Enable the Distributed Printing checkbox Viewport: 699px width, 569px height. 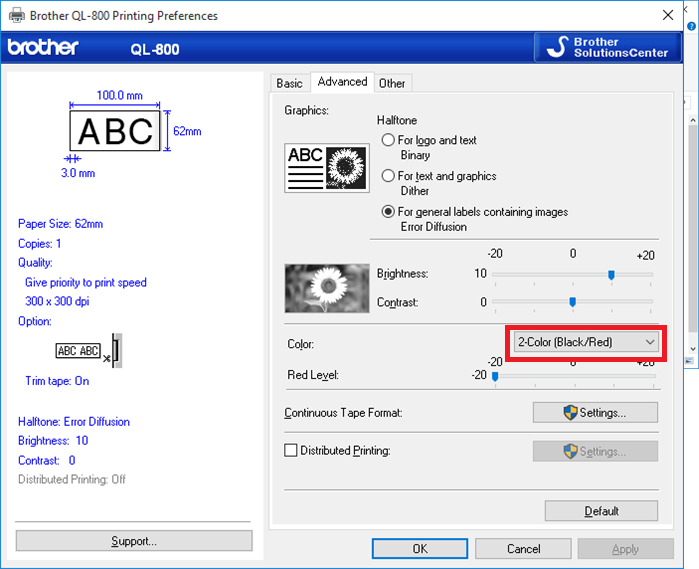coord(291,451)
